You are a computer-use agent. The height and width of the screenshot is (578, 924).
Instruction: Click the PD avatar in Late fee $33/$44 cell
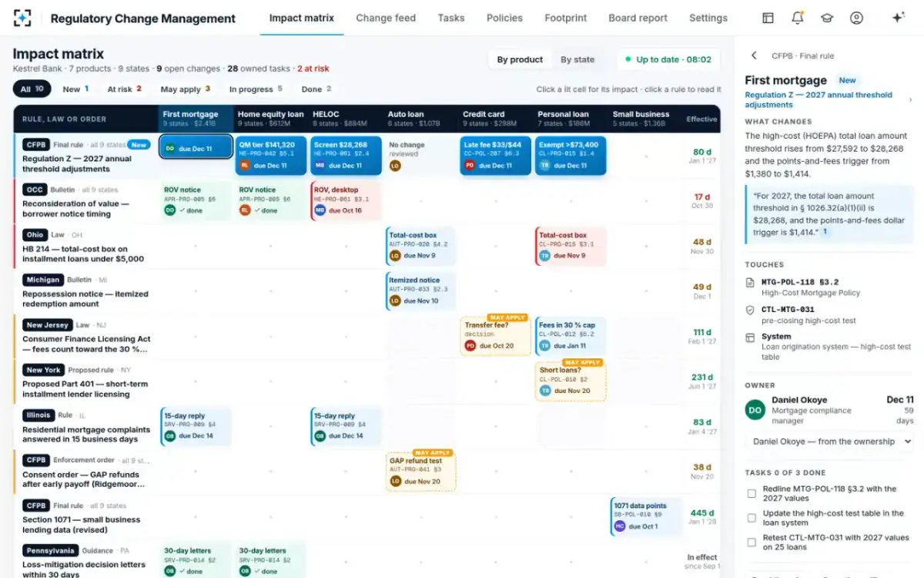point(470,166)
